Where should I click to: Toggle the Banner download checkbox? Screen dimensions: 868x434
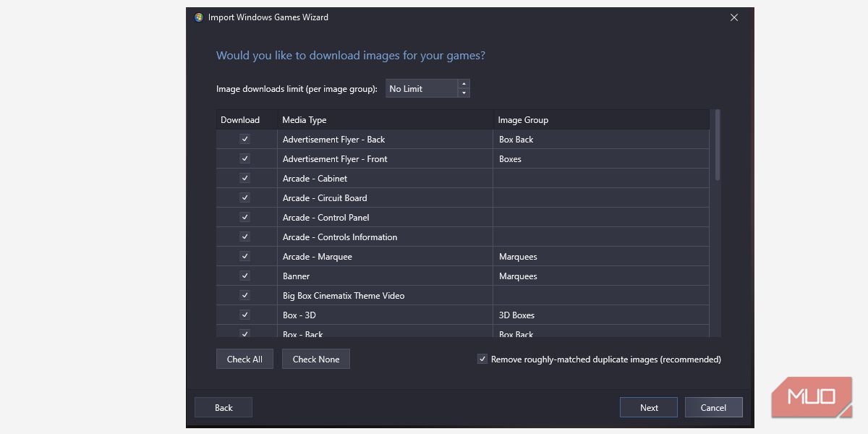[244, 276]
